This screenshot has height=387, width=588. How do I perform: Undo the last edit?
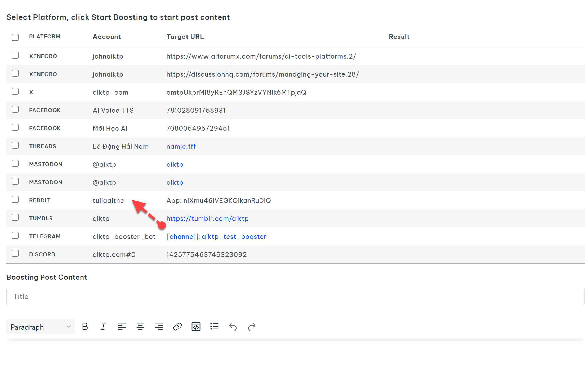coord(233,327)
